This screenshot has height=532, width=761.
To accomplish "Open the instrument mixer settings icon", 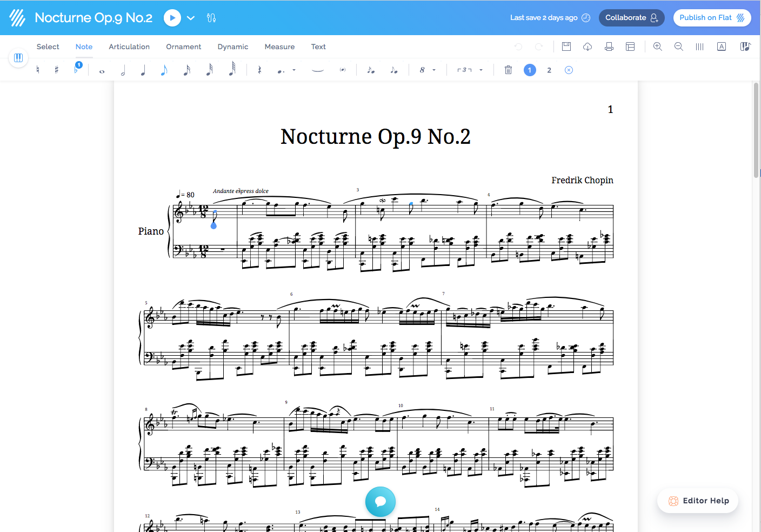I will click(x=211, y=18).
